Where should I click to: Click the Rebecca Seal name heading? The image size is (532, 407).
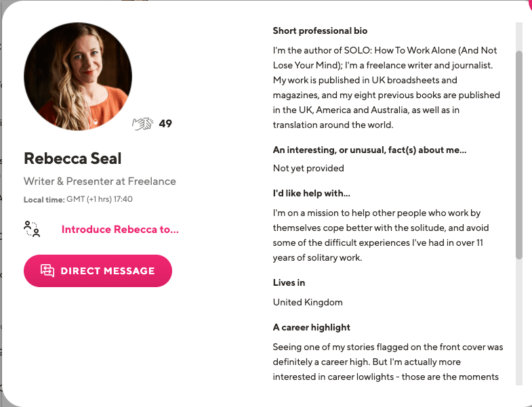73,158
